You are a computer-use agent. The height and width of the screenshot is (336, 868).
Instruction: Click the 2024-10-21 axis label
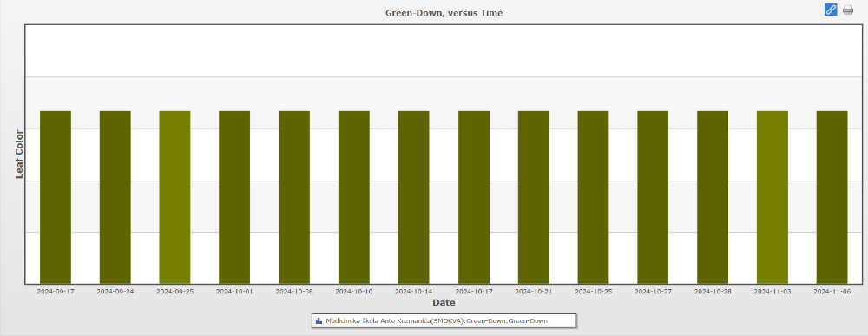pyautogui.click(x=534, y=291)
